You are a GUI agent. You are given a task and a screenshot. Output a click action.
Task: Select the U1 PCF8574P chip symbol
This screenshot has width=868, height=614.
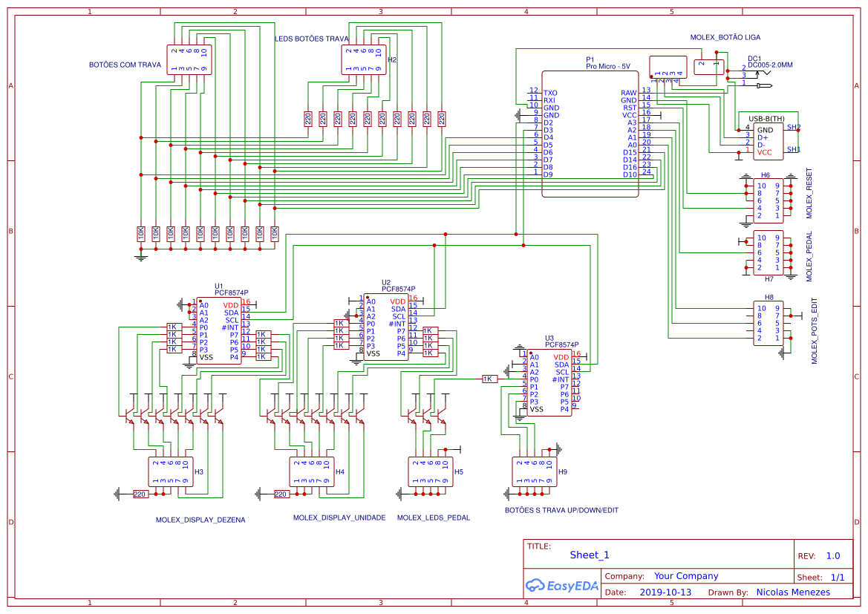click(219, 331)
